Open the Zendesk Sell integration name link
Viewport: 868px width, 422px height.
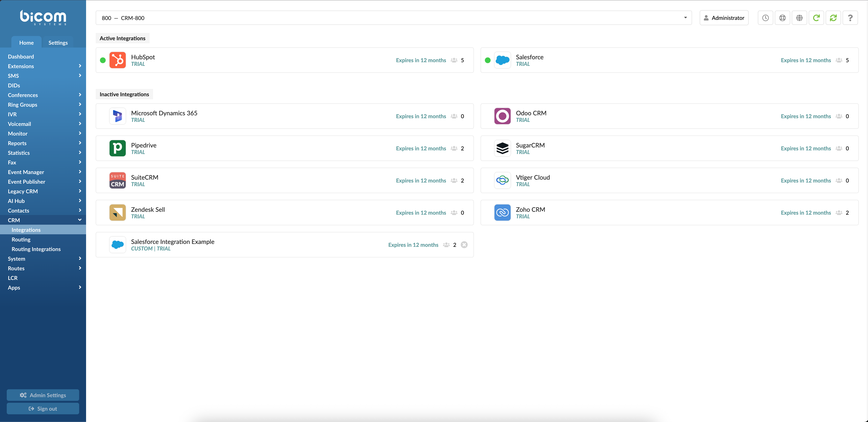(148, 209)
